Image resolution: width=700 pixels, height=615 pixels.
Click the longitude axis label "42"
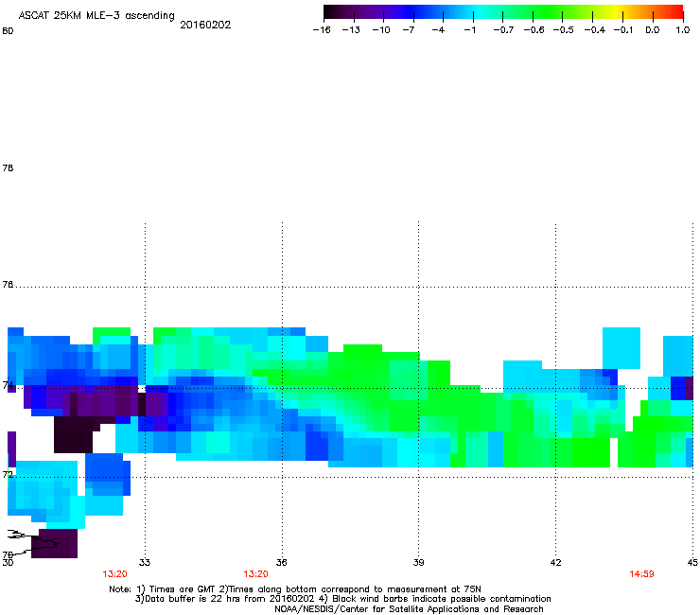pyautogui.click(x=555, y=562)
